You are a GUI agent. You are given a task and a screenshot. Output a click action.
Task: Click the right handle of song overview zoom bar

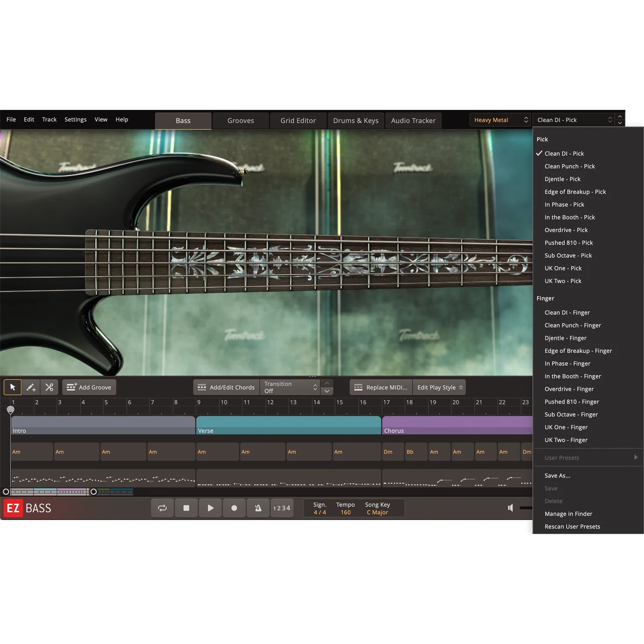tap(94, 492)
